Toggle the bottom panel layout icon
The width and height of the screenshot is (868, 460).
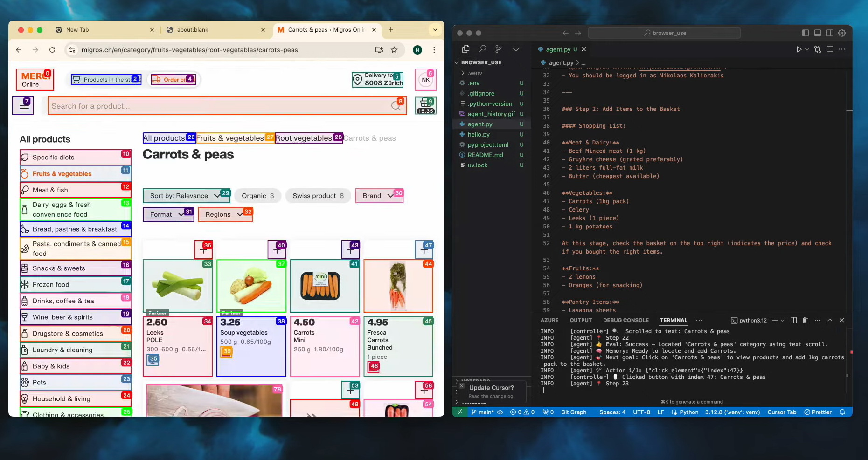pyautogui.click(x=818, y=33)
